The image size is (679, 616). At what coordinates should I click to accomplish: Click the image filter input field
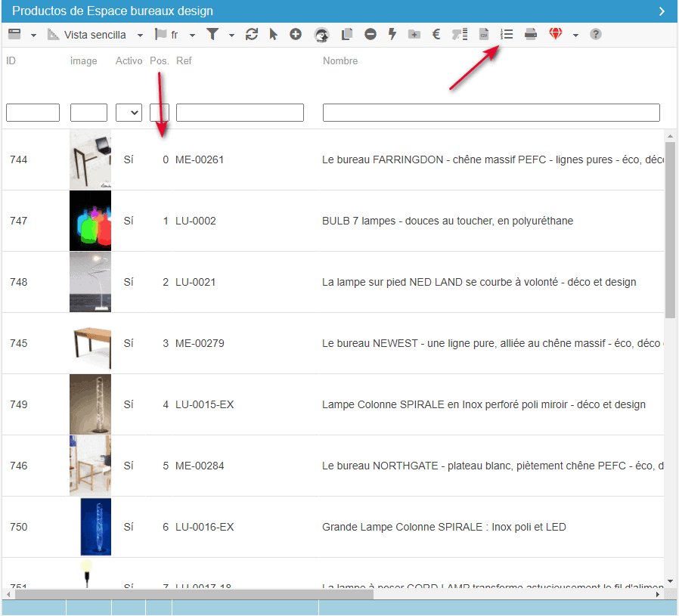88,113
